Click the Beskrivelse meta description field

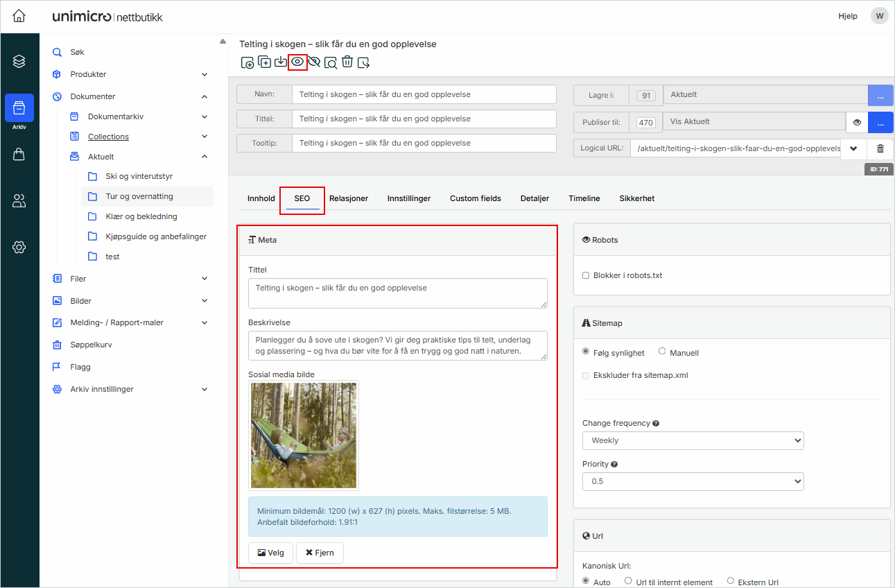pyautogui.click(x=397, y=345)
